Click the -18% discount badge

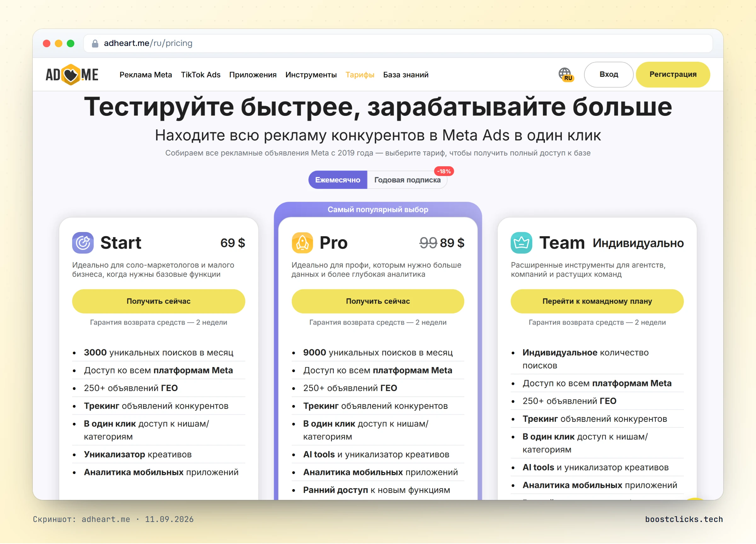(444, 171)
